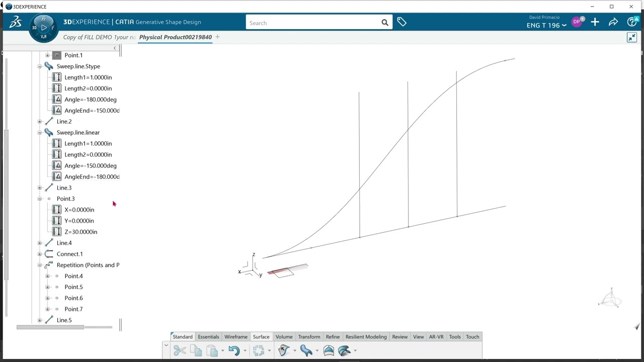
Task: Select Z=30.0000in parameter
Action: pos(80,232)
